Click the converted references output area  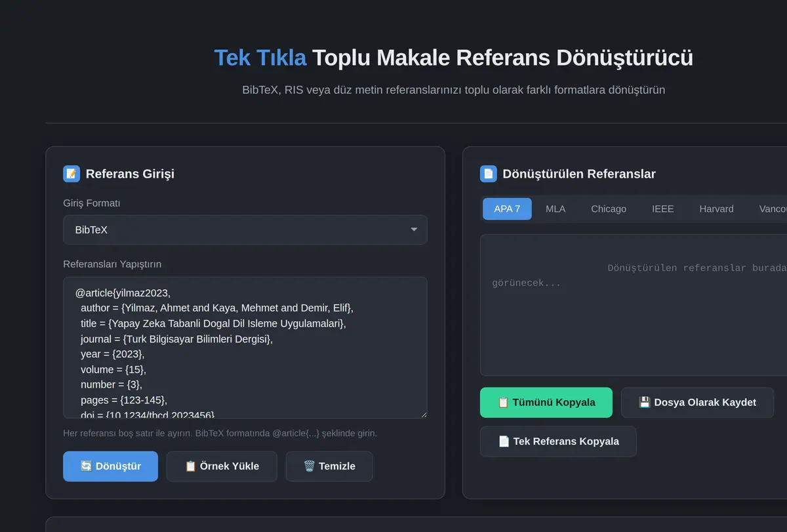coord(634,305)
